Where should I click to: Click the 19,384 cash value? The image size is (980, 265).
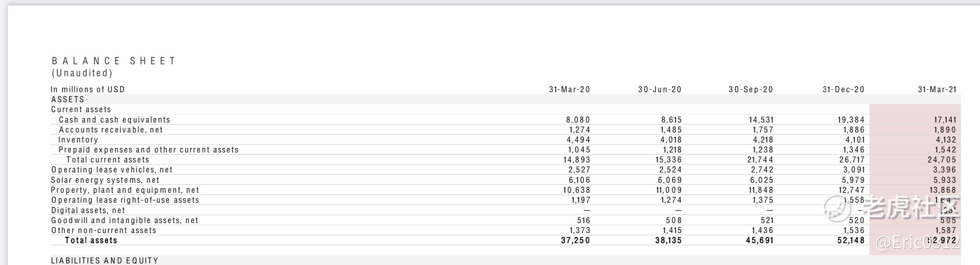[x=851, y=120]
